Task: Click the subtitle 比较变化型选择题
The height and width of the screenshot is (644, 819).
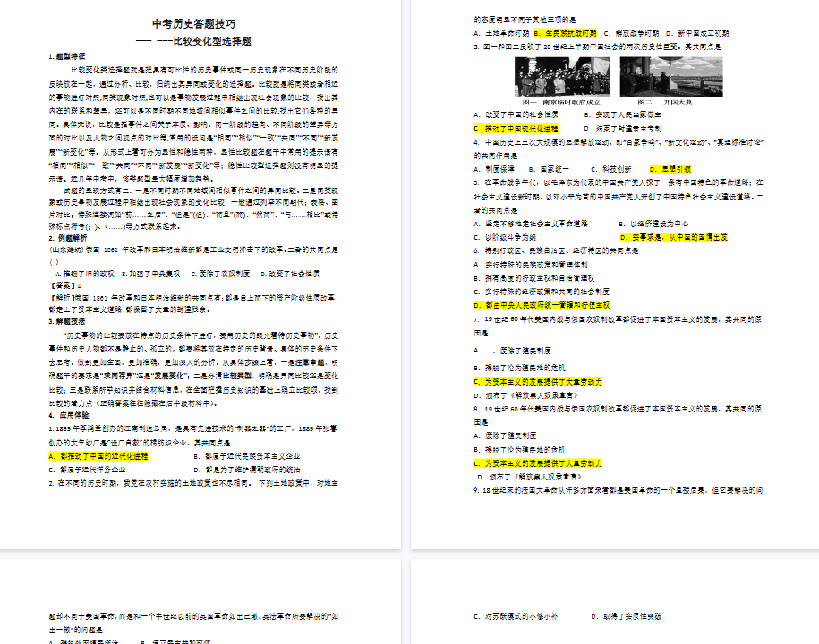Action: [x=212, y=41]
